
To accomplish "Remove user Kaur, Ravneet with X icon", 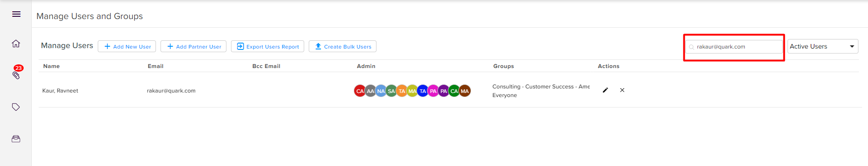I will (x=622, y=90).
